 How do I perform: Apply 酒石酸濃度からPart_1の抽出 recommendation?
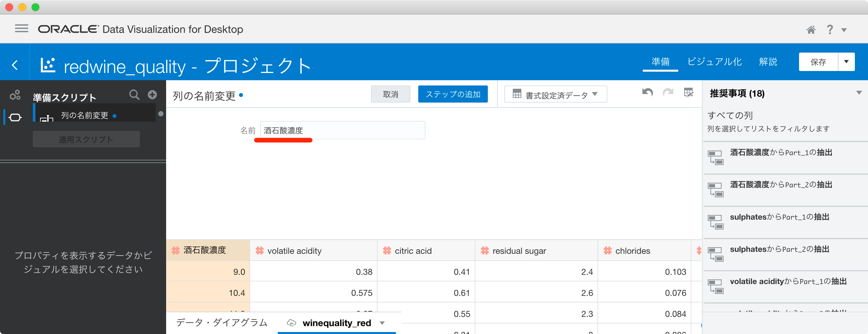(785, 157)
